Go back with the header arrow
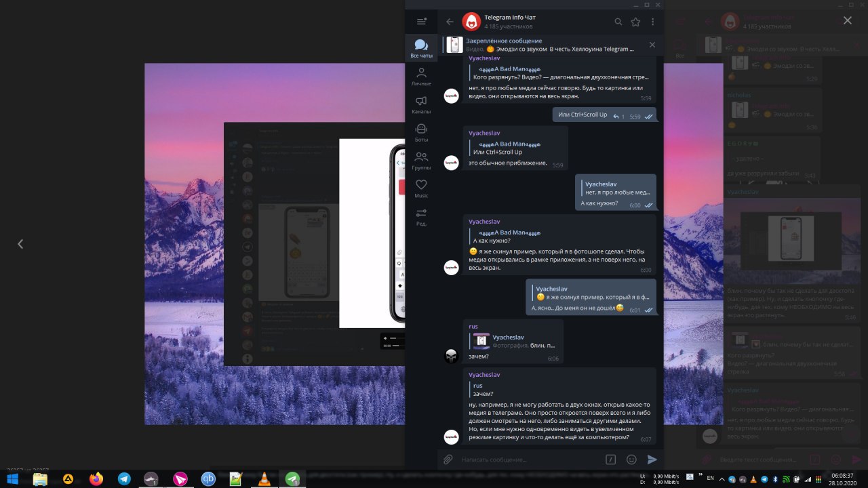Screen dimensions: 868x488 (450, 22)
